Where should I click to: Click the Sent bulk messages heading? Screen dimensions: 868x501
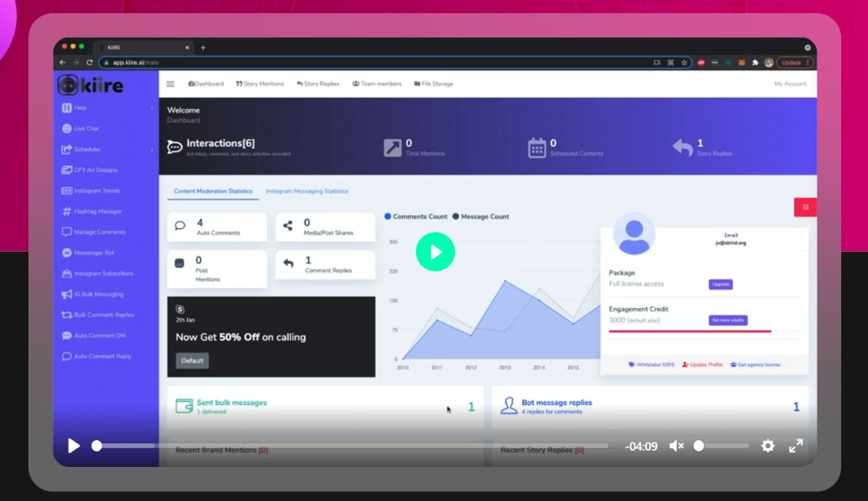(x=232, y=403)
